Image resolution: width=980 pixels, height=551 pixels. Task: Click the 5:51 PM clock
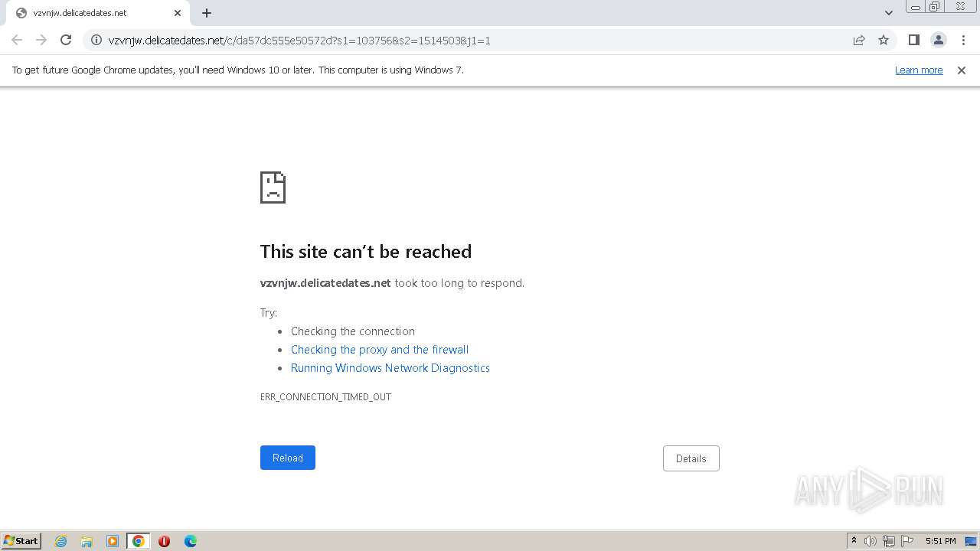940,541
